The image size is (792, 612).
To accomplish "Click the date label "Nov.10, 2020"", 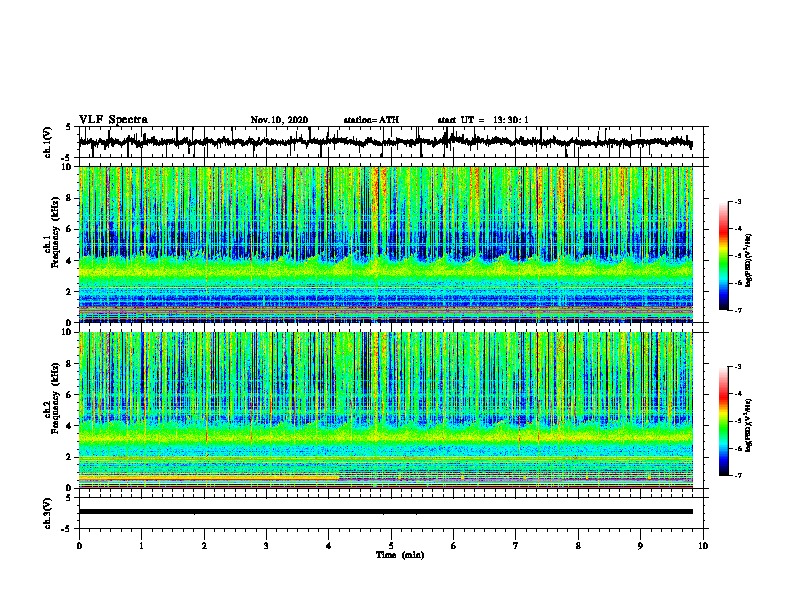I will [279, 120].
